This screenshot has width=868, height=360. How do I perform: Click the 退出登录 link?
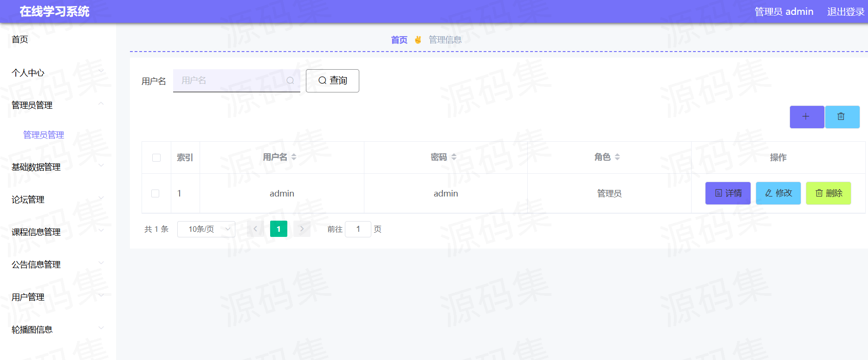pos(846,12)
